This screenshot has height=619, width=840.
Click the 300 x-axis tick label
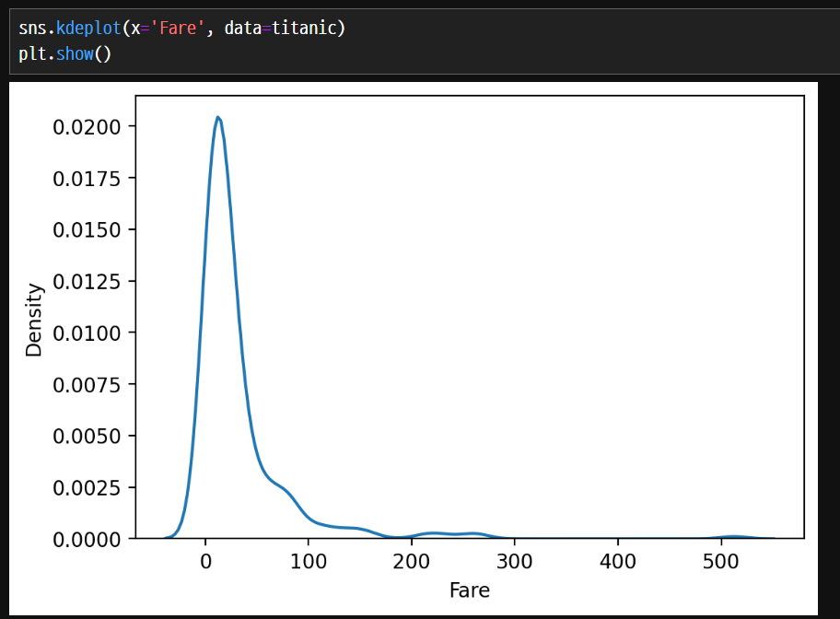coord(514,562)
